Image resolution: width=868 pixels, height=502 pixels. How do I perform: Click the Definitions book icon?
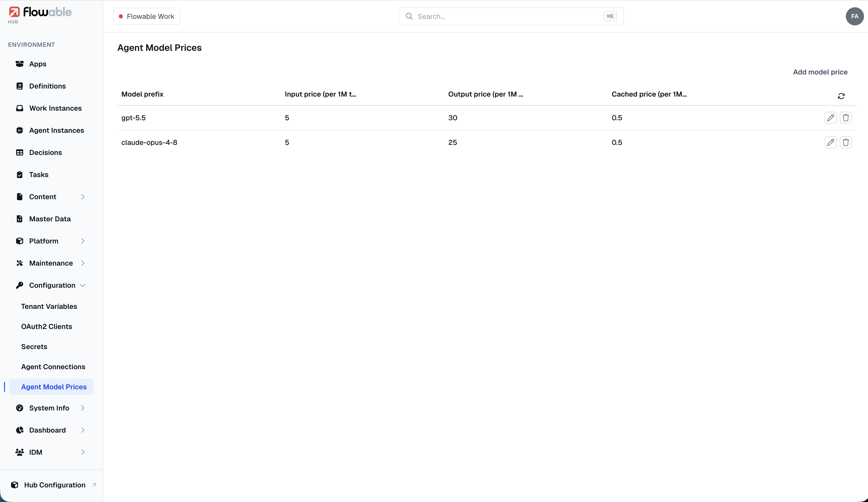click(x=20, y=86)
